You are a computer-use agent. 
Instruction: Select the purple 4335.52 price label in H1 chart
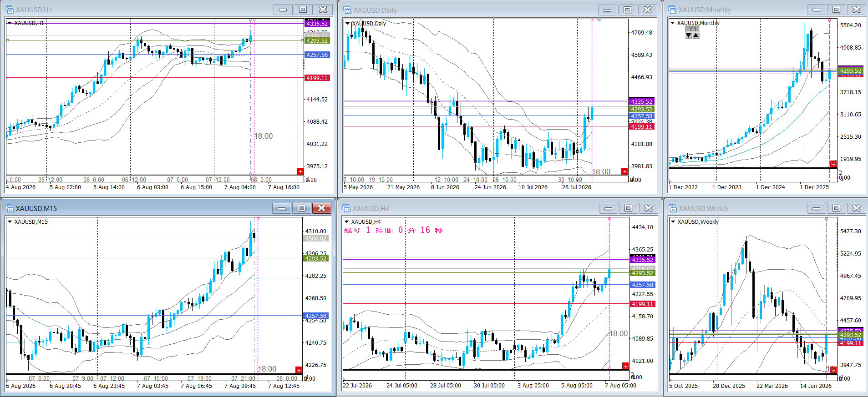pos(317,24)
